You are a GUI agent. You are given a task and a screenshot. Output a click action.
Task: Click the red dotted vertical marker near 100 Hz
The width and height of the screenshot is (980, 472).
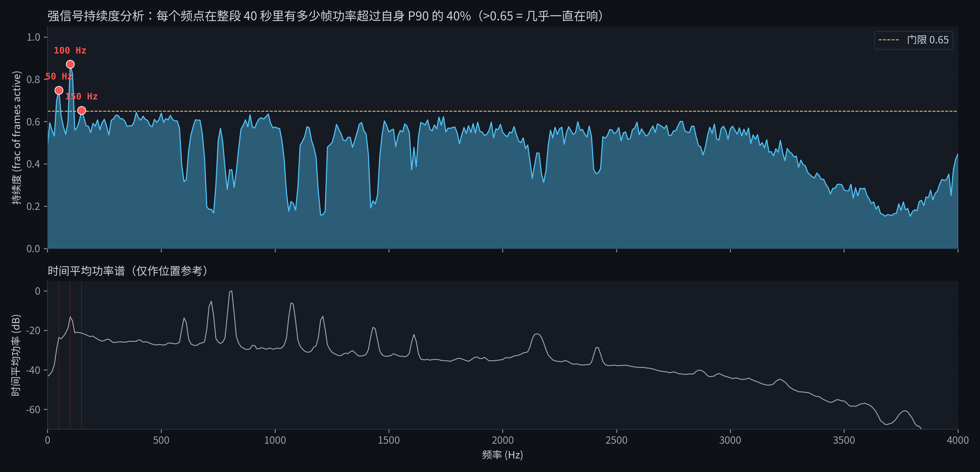click(x=70, y=362)
